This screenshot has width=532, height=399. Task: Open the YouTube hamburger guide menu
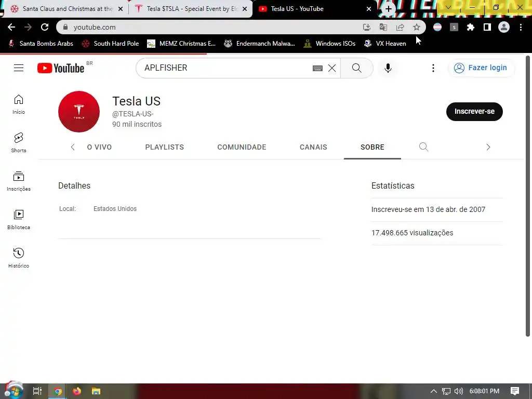19,68
